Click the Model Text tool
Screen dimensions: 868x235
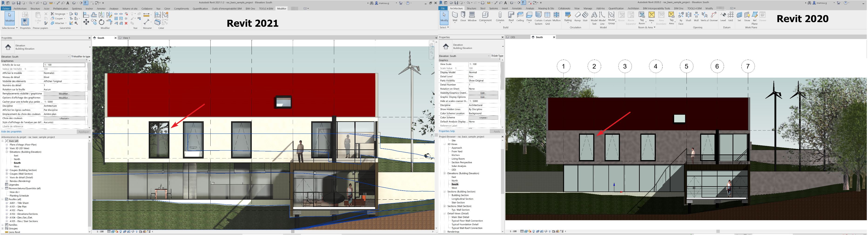click(594, 18)
